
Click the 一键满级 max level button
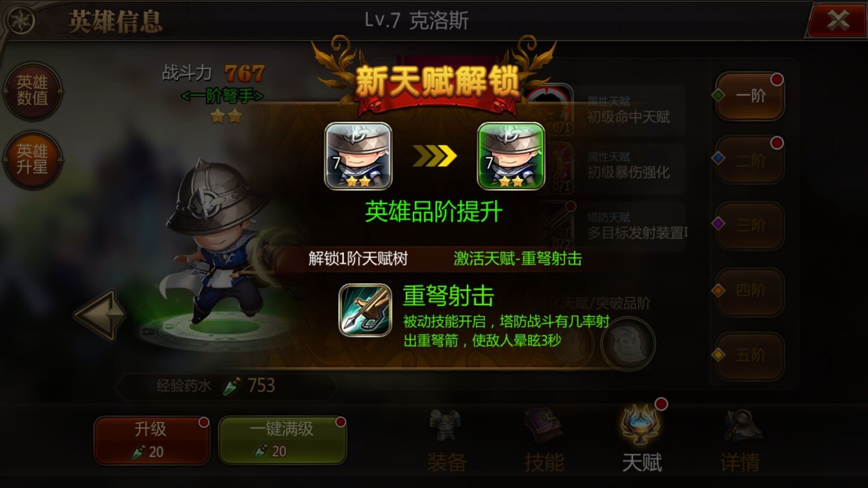[x=282, y=440]
